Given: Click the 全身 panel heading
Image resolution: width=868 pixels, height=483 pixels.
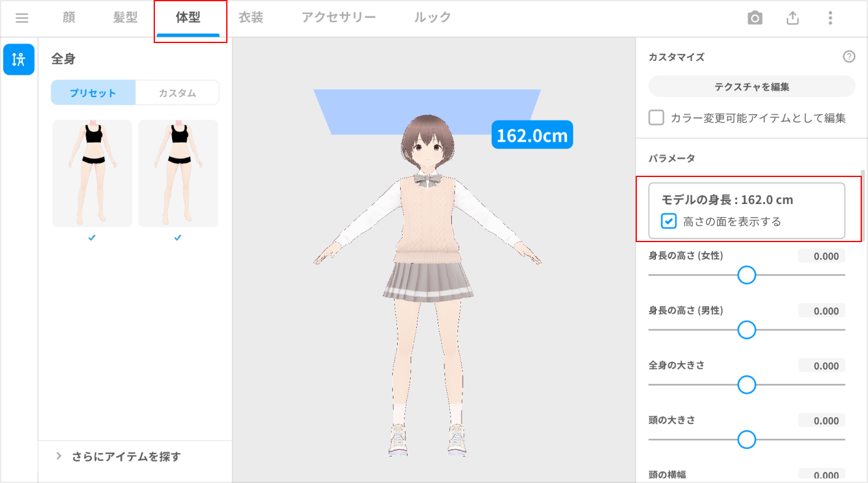Looking at the screenshot, I should pyautogui.click(x=63, y=59).
